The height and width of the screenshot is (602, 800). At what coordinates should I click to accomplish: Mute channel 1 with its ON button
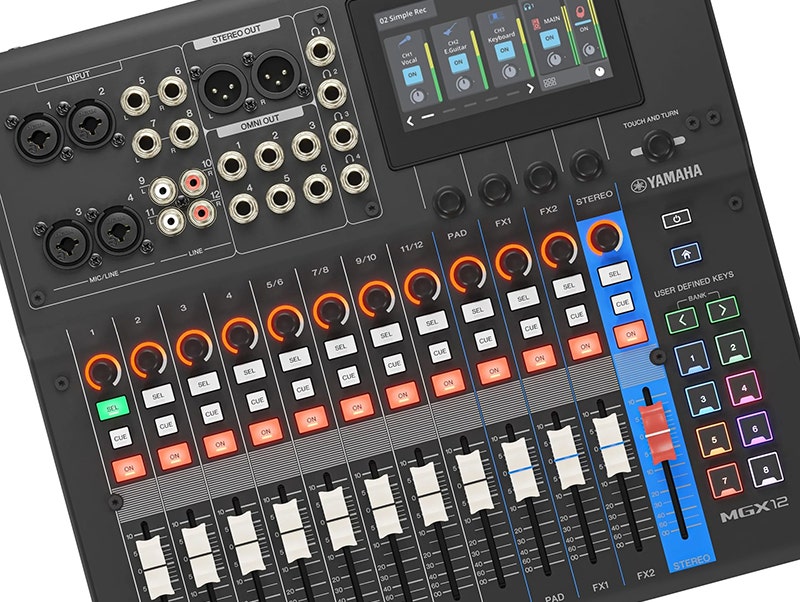pyautogui.click(x=129, y=468)
